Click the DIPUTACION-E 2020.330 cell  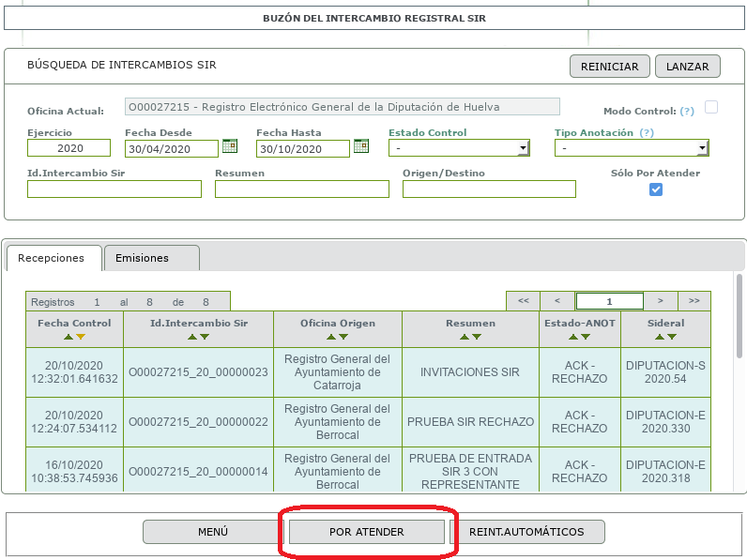[665, 422]
